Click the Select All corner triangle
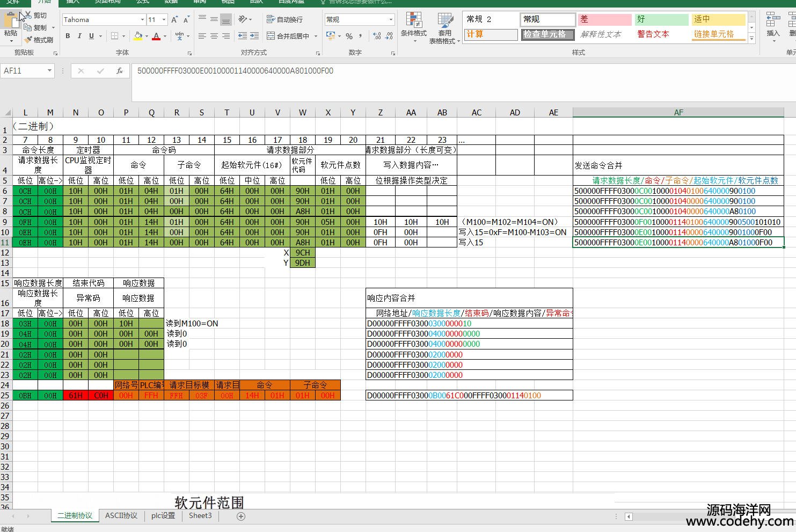The height and width of the screenshot is (532, 796). click(x=8, y=113)
